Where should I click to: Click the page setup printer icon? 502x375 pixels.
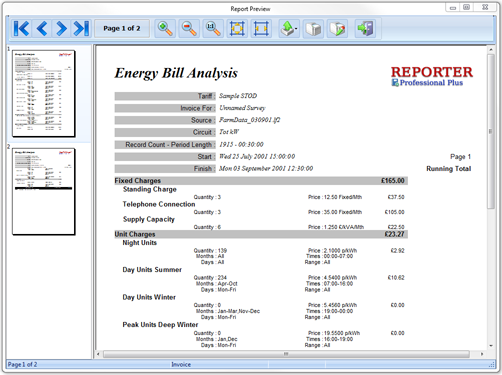coord(337,28)
